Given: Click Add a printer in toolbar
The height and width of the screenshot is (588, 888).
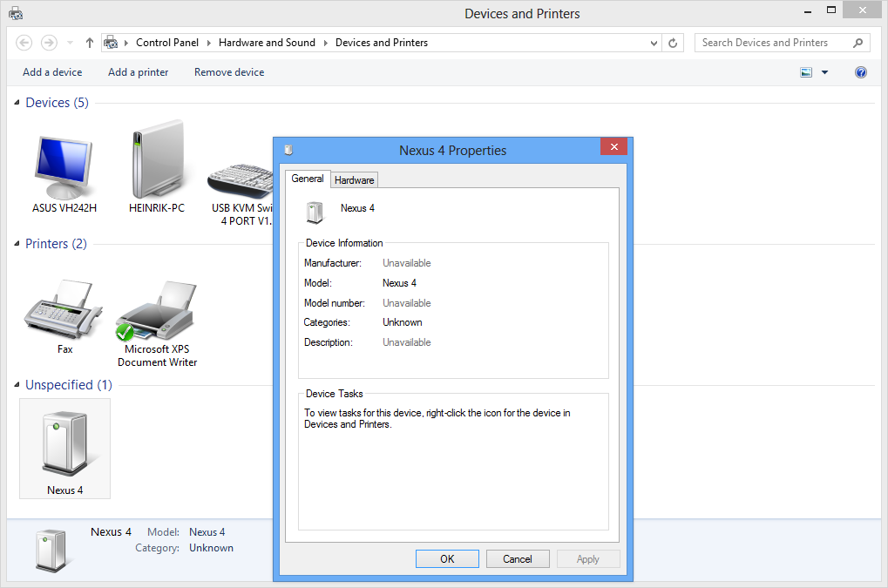Looking at the screenshot, I should point(139,72).
